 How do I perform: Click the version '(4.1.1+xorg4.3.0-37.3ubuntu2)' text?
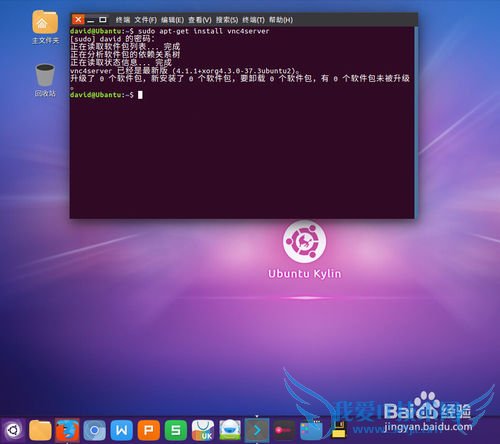point(235,71)
